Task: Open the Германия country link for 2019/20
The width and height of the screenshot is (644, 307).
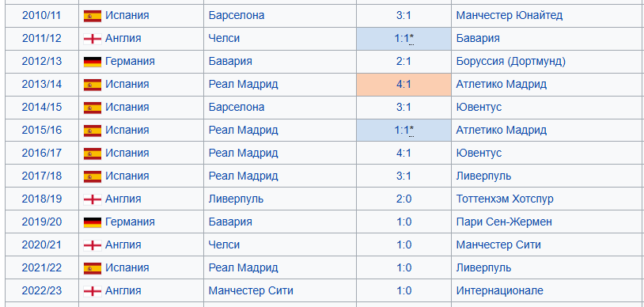Action: 130,222
